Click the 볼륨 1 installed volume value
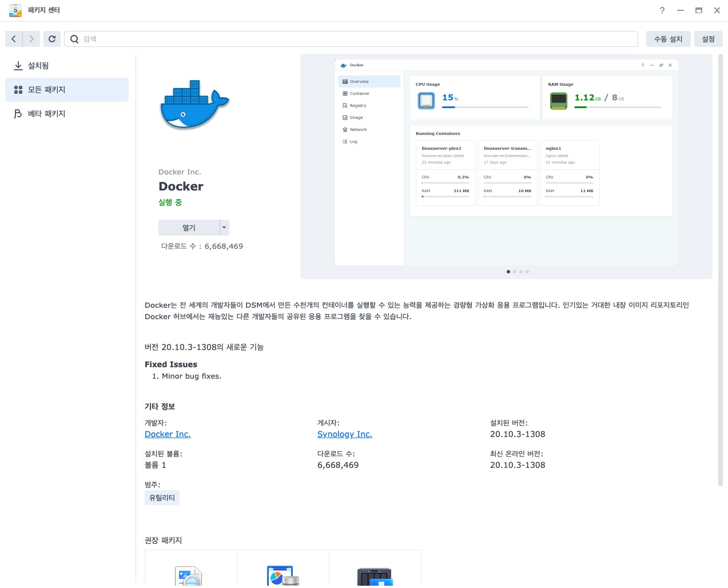728x588 pixels. click(x=156, y=465)
